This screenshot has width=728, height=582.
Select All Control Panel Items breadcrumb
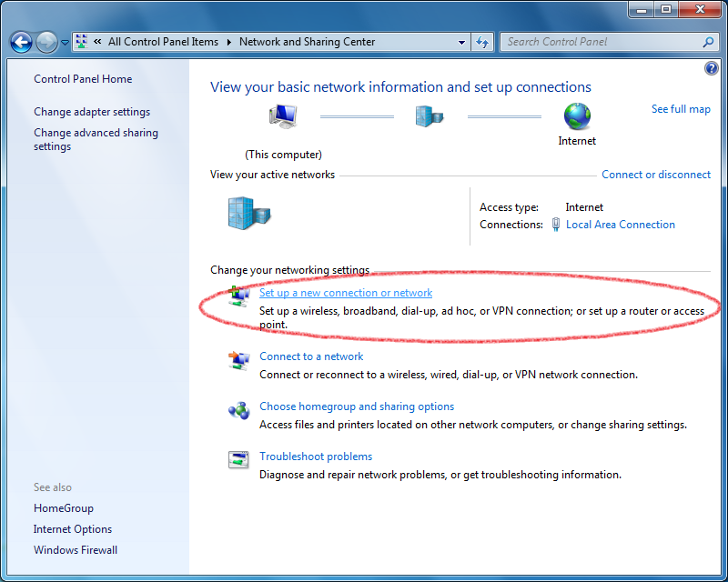tap(163, 42)
